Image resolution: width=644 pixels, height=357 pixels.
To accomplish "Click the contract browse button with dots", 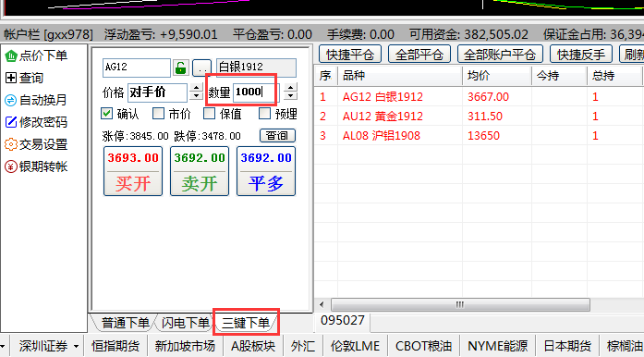I will click(x=201, y=68).
